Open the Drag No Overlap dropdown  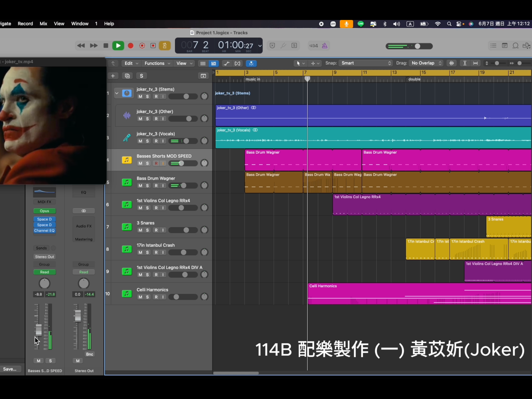point(426,63)
